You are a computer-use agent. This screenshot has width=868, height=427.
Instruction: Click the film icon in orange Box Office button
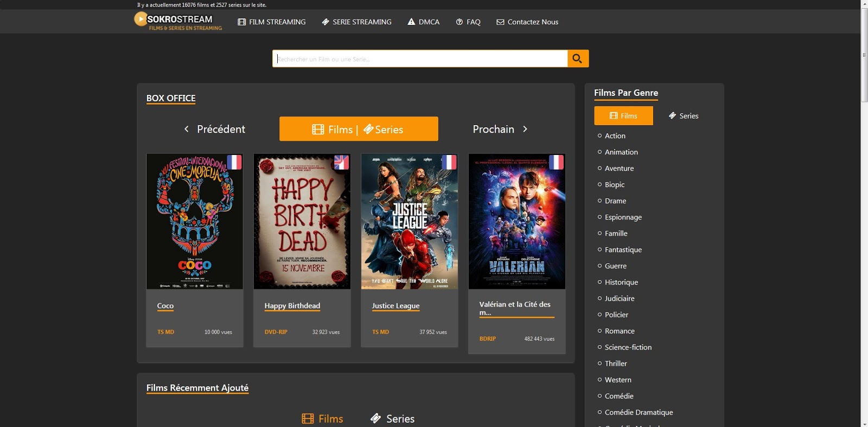(x=318, y=130)
